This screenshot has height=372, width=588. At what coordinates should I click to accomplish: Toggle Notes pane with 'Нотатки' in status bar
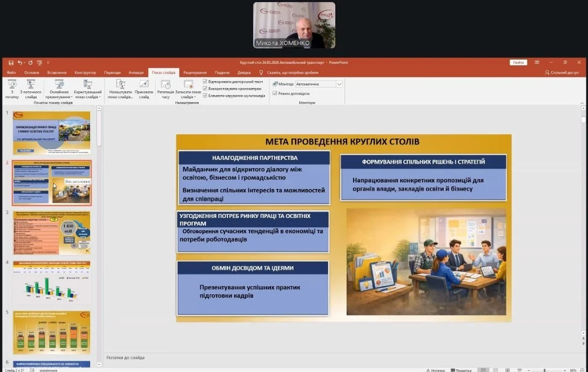point(436,370)
